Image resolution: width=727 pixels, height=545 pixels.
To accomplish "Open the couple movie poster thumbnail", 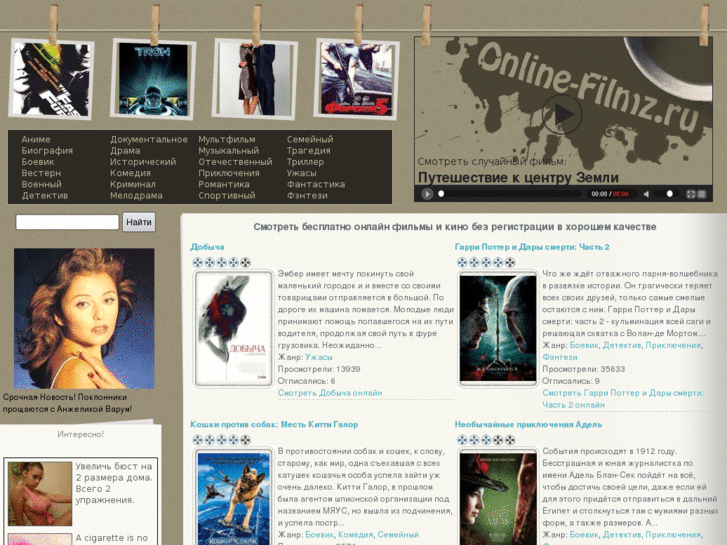I will tap(255, 79).
